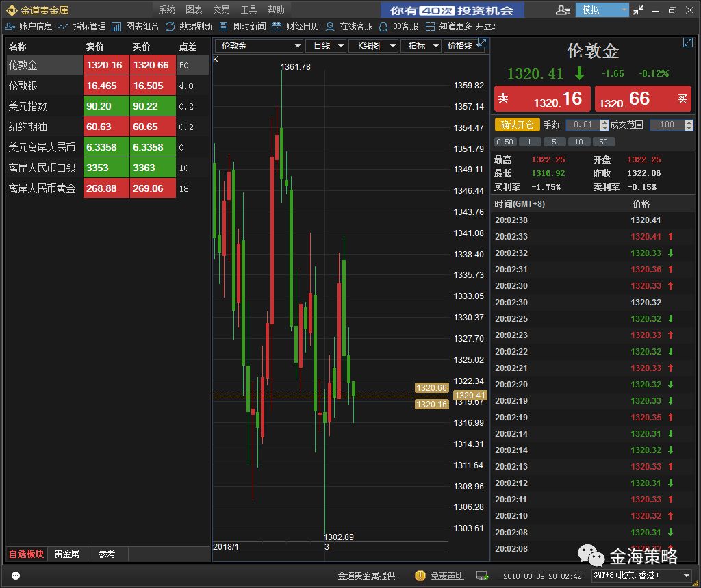Open the 图表组合 chart combination tool
Viewport: 701px width, 588px height.
pos(116,26)
